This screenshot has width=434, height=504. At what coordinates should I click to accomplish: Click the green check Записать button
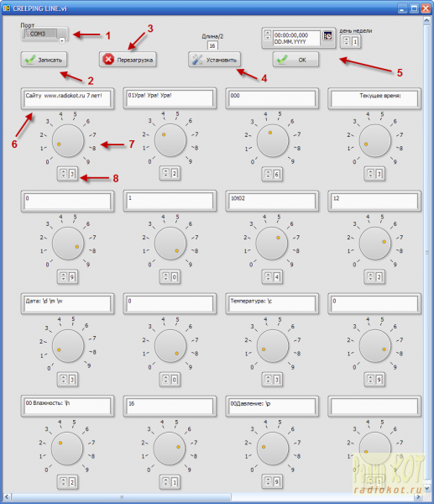(44, 60)
